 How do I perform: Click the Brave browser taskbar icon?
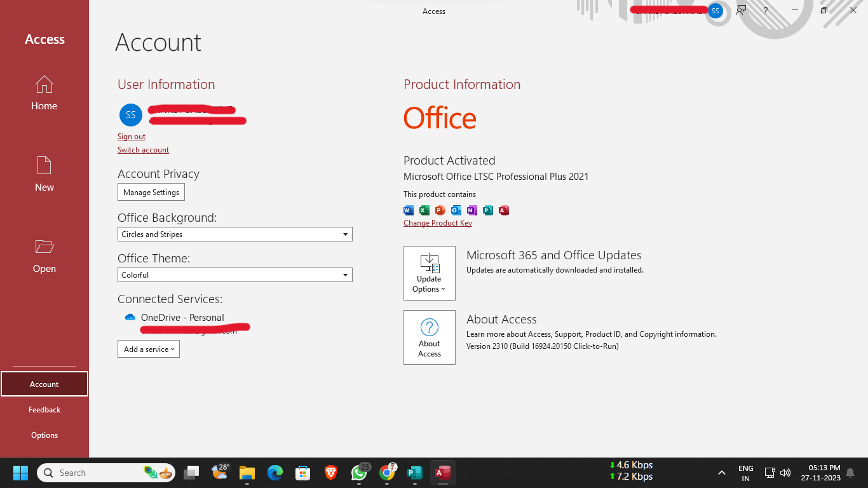point(331,473)
